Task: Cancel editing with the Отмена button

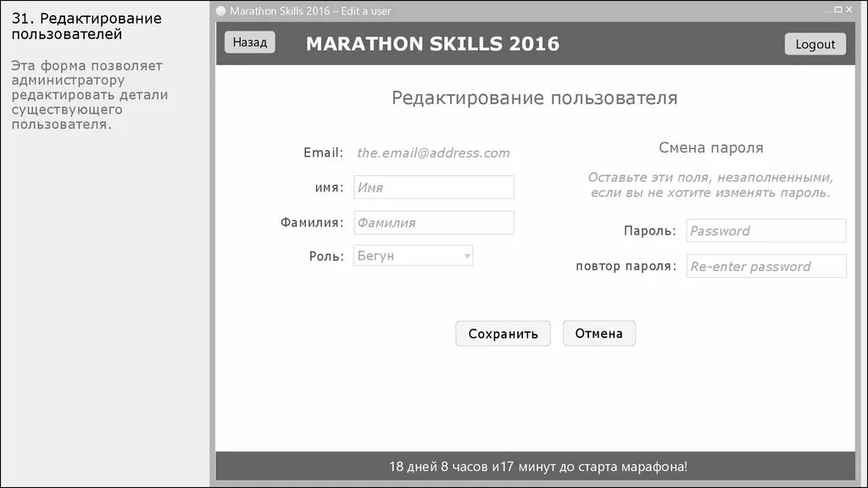Action: click(x=599, y=333)
